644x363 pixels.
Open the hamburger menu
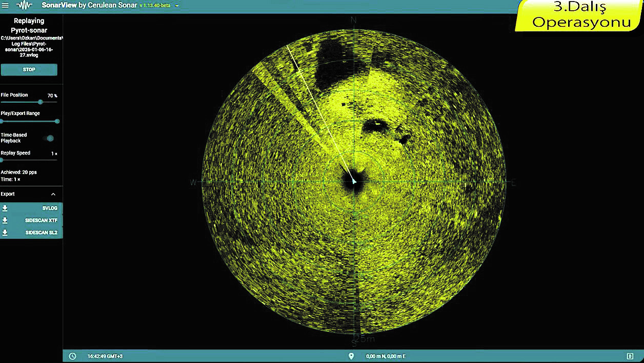pos(6,5)
